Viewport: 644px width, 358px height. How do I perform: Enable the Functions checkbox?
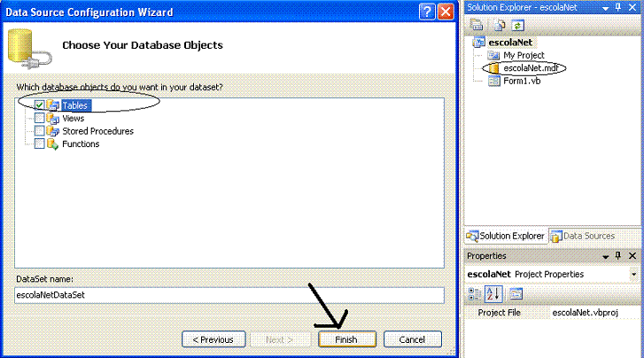(x=40, y=144)
